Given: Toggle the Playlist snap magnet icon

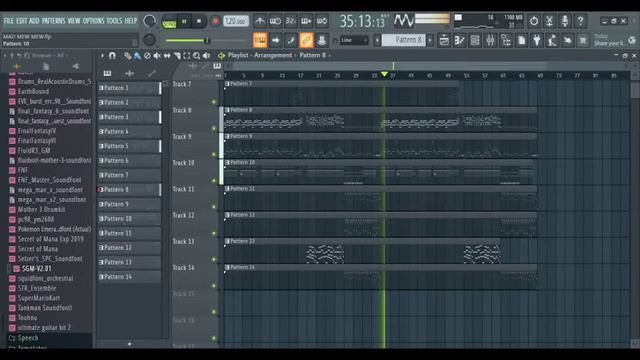Looking at the screenshot, I should (112, 56).
